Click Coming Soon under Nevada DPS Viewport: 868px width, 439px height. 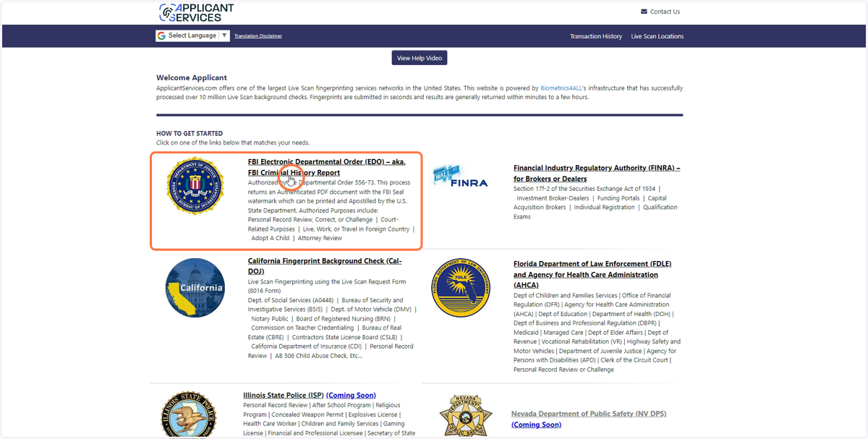pos(536,425)
